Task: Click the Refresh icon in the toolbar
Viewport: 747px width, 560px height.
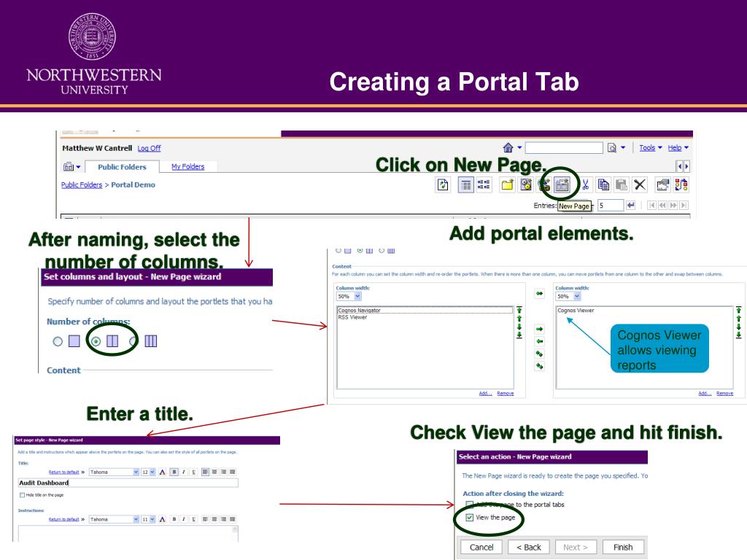Action: tap(443, 184)
